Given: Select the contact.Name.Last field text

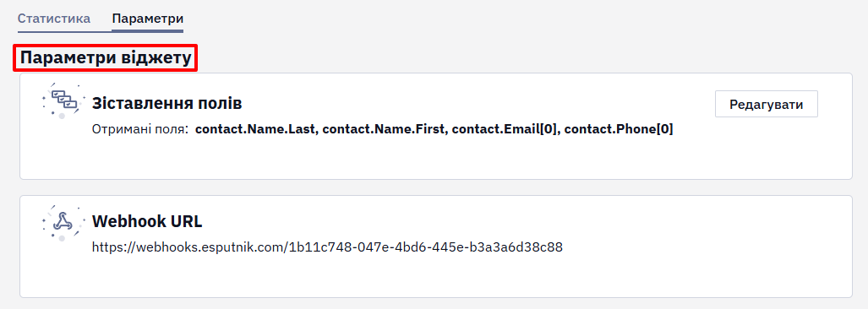Looking at the screenshot, I should tap(256, 130).
